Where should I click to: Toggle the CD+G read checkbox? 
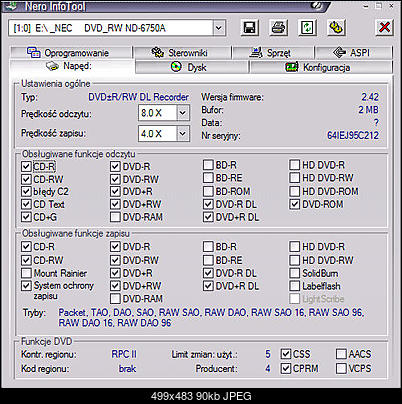(x=26, y=217)
